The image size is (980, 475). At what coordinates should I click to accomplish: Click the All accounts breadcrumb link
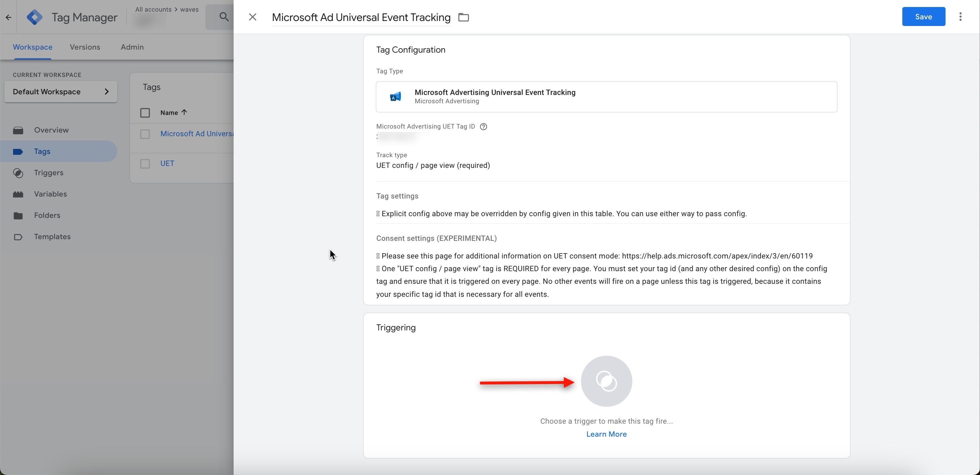(x=153, y=10)
